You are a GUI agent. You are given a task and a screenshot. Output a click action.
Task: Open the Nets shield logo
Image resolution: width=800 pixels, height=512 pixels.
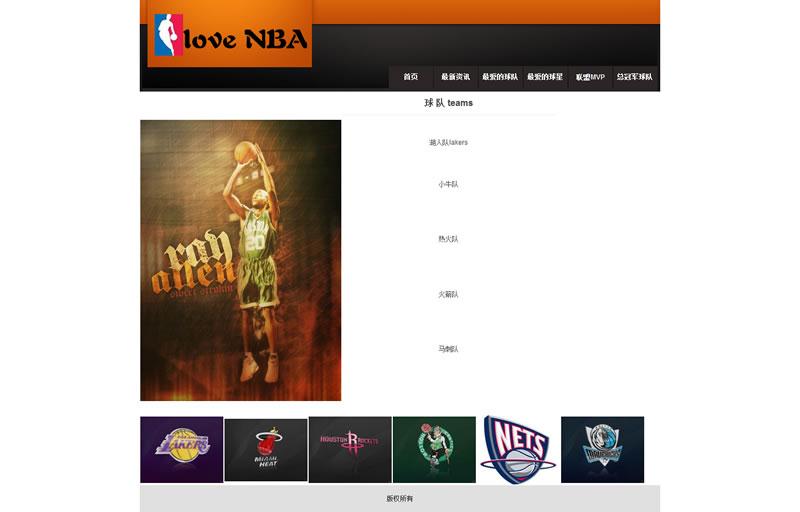(518, 449)
